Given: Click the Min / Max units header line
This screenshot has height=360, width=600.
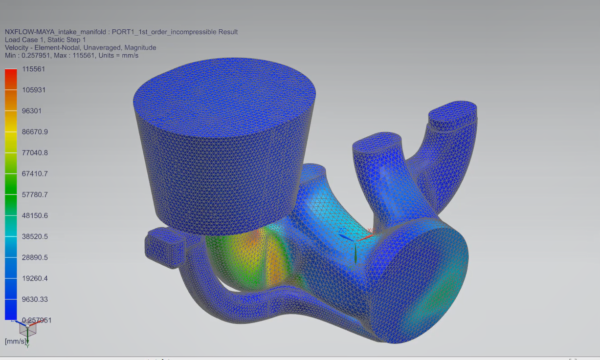Looking at the screenshot, I should (71, 55).
